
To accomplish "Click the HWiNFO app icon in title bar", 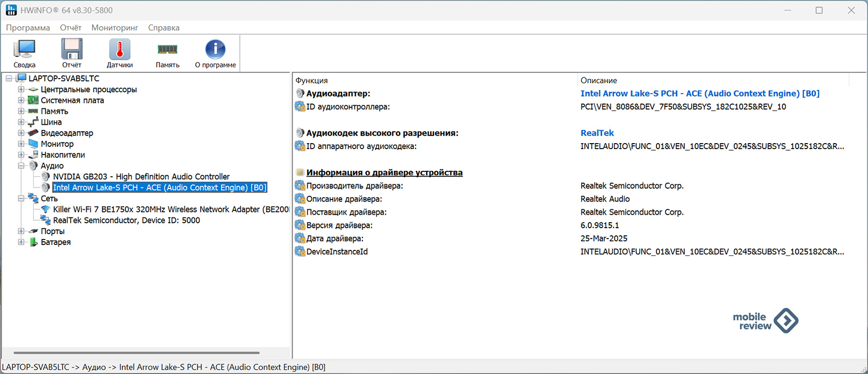I will pyautogui.click(x=11, y=10).
